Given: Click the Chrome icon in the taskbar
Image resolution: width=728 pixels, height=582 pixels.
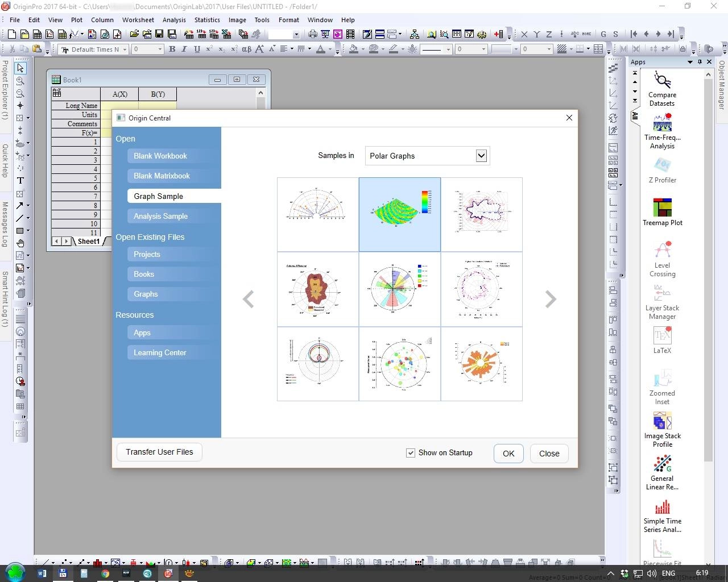Looking at the screenshot, I should click(105, 573).
